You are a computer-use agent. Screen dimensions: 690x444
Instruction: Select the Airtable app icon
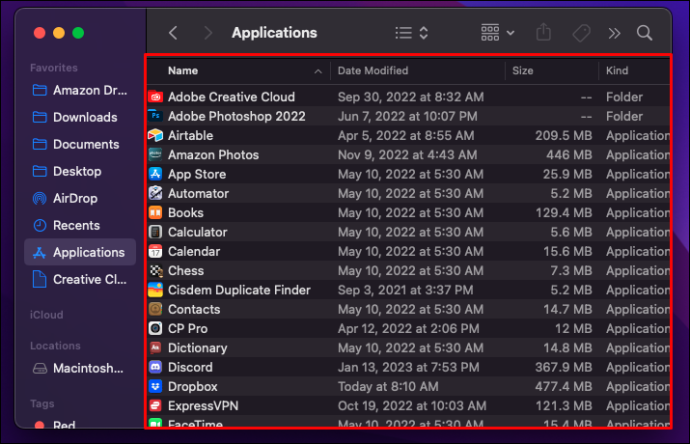[x=155, y=135]
